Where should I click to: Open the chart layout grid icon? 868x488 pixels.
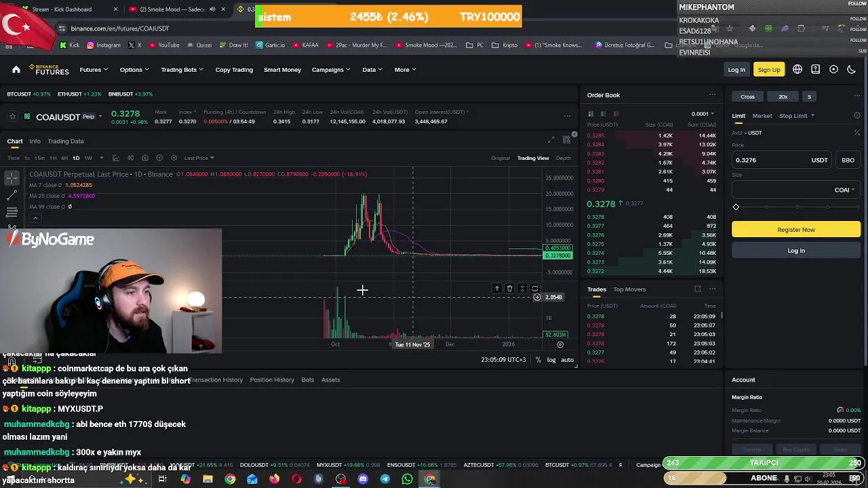coord(566,140)
